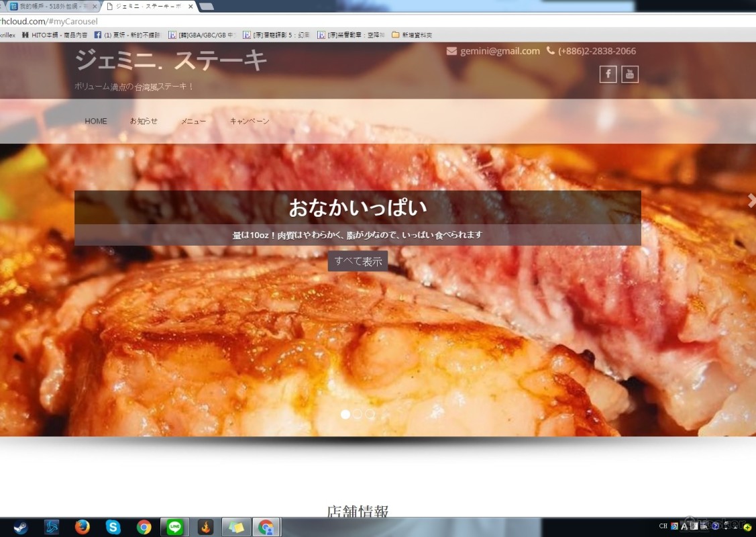Open the キャンペーン navigation item

click(250, 121)
